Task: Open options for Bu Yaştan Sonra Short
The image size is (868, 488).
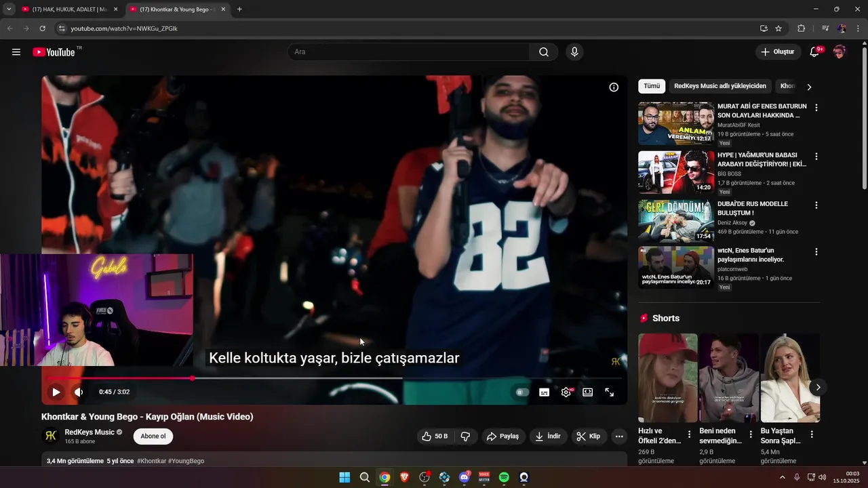Action: pyautogui.click(x=812, y=434)
